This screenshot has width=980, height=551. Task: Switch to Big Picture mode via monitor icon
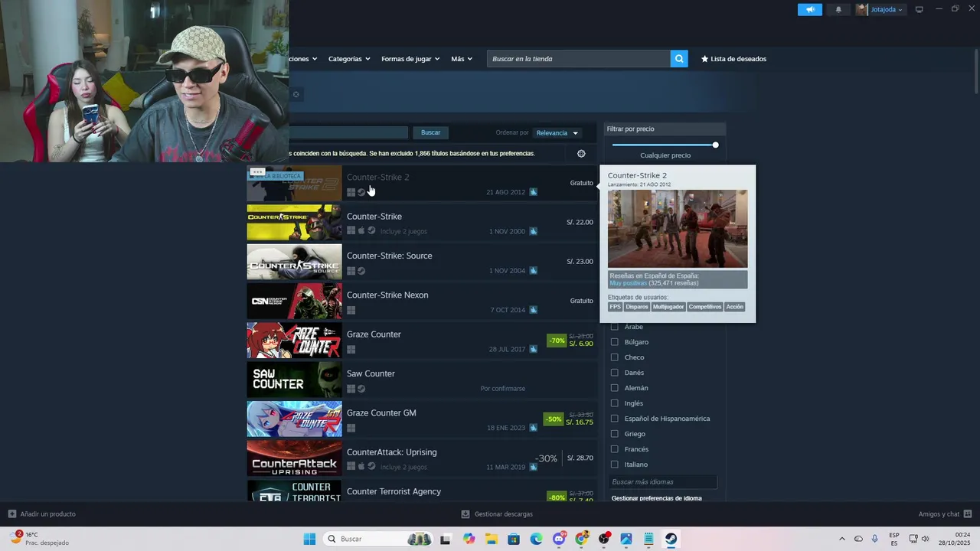[920, 9]
